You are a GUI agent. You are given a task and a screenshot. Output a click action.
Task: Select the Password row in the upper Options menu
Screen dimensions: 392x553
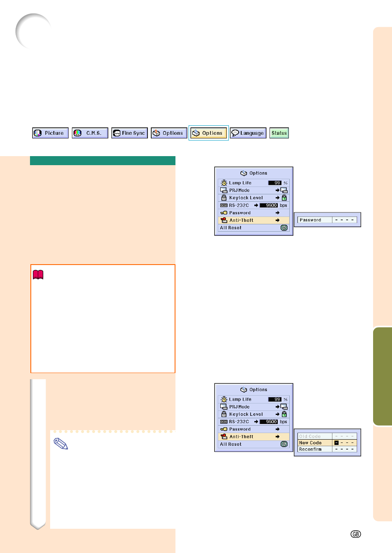(x=254, y=213)
